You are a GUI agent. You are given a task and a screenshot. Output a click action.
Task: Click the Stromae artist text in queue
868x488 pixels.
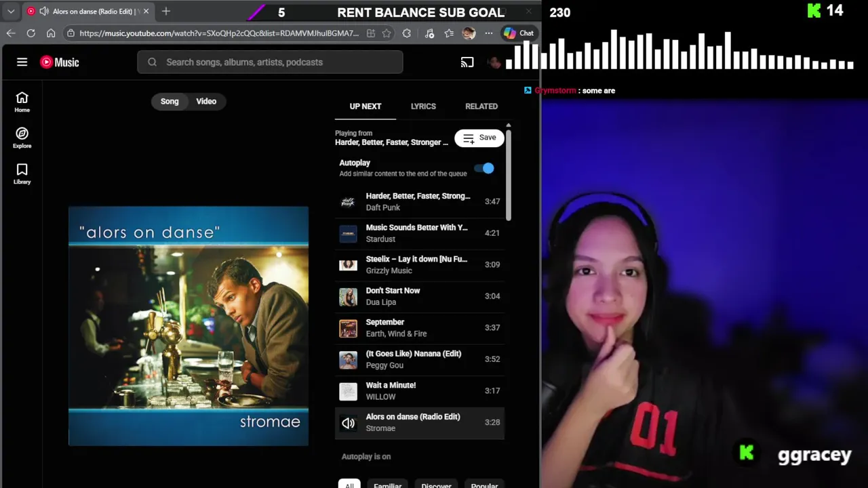(x=380, y=428)
